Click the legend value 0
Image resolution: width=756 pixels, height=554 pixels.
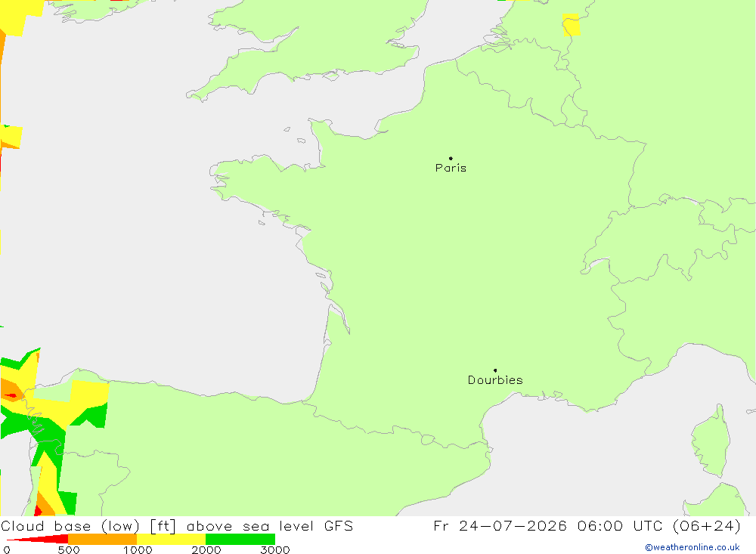[7, 549]
